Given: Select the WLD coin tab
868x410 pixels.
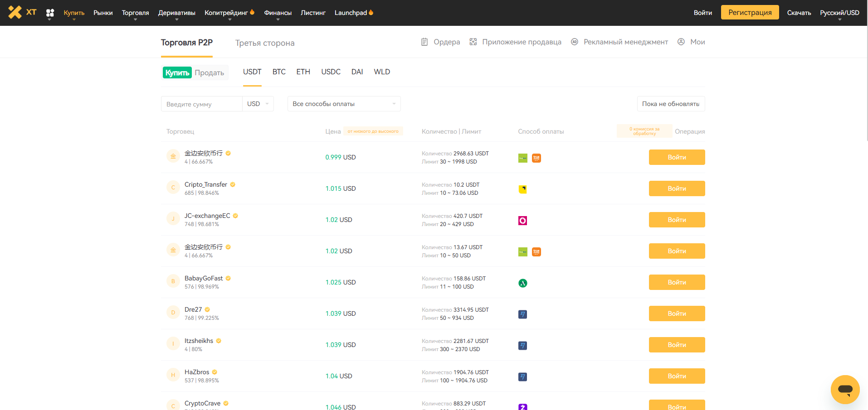Looking at the screenshot, I should 382,72.
